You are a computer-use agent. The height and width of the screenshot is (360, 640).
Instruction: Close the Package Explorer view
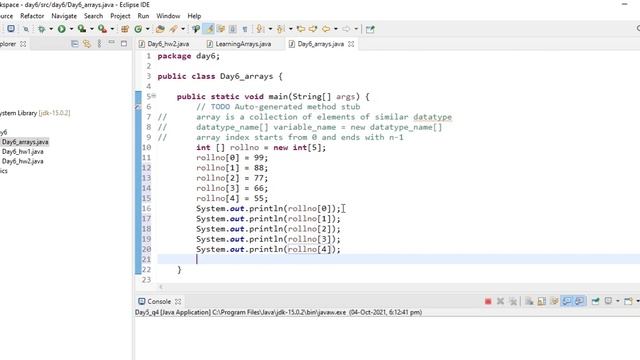pyautogui.click(x=23, y=44)
